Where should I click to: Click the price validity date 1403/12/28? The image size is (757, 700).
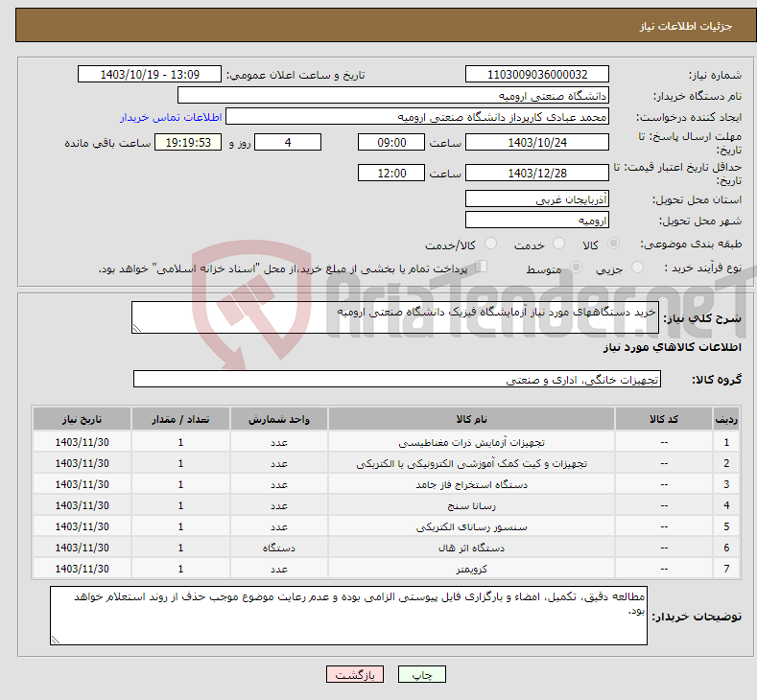537,173
